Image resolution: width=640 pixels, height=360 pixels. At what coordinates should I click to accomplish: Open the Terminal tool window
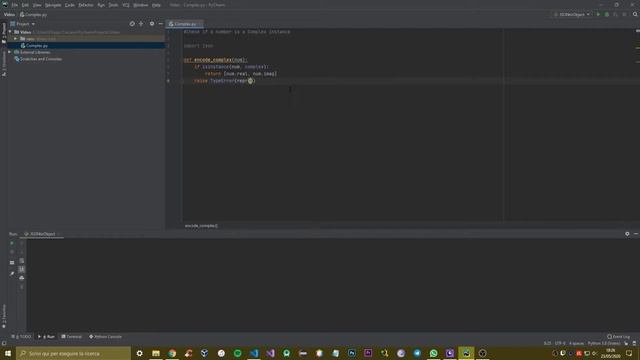[x=71, y=337]
